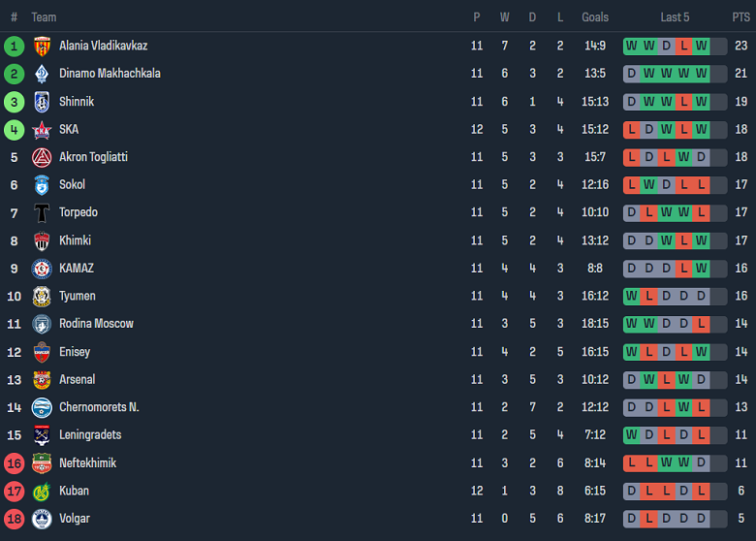Click the Shinnik club crest
The image size is (756, 541).
pos(42,102)
